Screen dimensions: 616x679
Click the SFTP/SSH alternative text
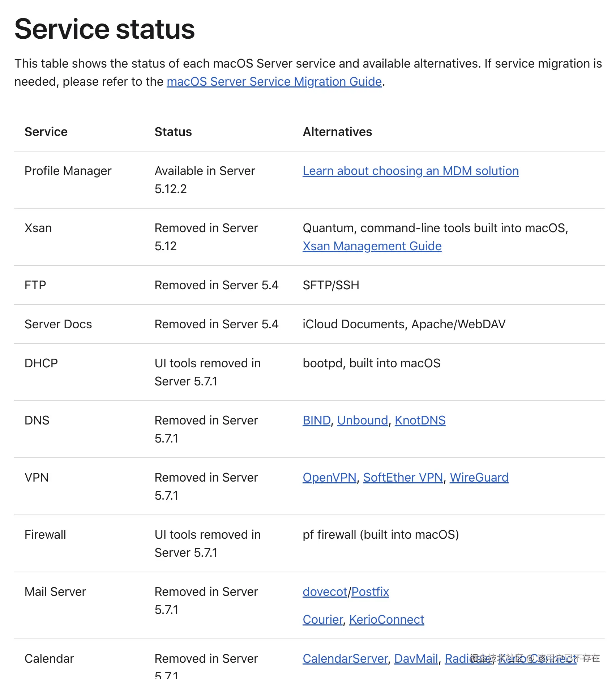pyautogui.click(x=330, y=285)
